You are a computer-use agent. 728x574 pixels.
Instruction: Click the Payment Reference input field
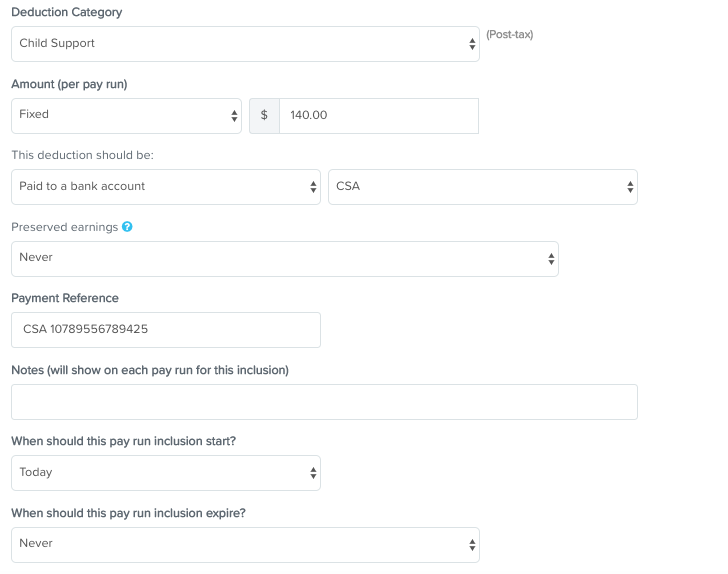pos(166,330)
